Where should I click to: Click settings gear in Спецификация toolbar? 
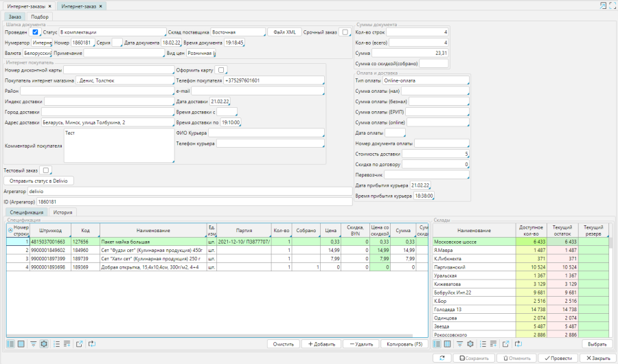tap(44, 343)
